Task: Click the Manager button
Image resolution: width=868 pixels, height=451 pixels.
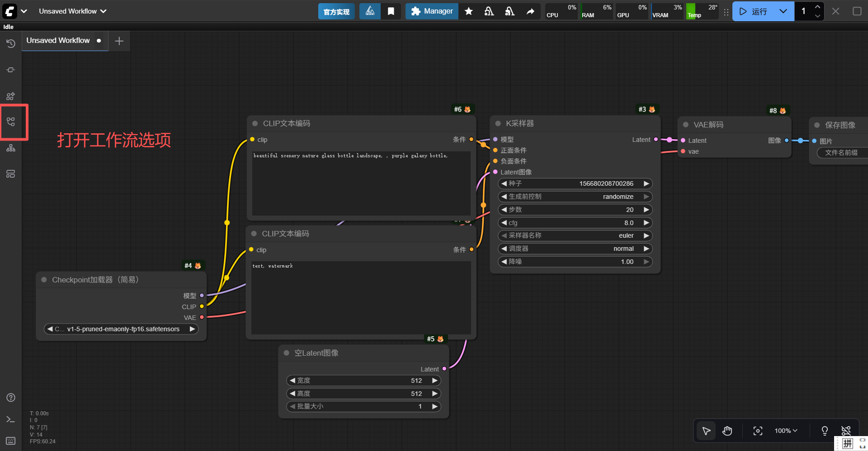Action: pyautogui.click(x=432, y=11)
